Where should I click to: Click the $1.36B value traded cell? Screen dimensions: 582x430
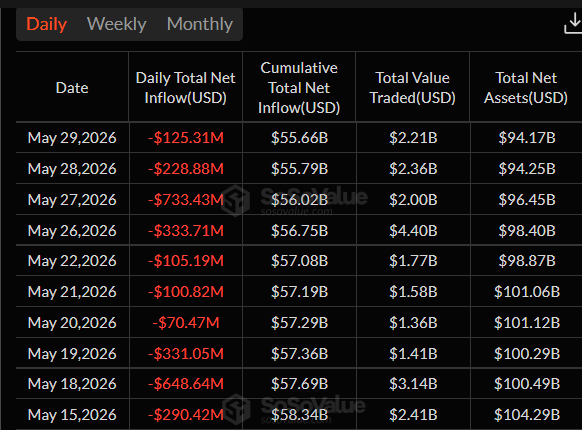click(413, 323)
